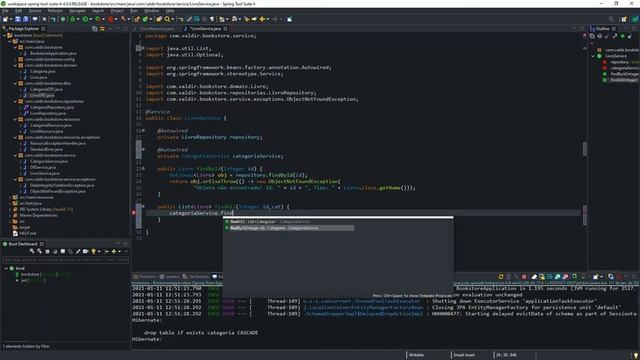Click the Show Whitespace pilcrow toolbar icon
Image resolution: width=640 pixels, height=360 pixels.
(212, 19)
